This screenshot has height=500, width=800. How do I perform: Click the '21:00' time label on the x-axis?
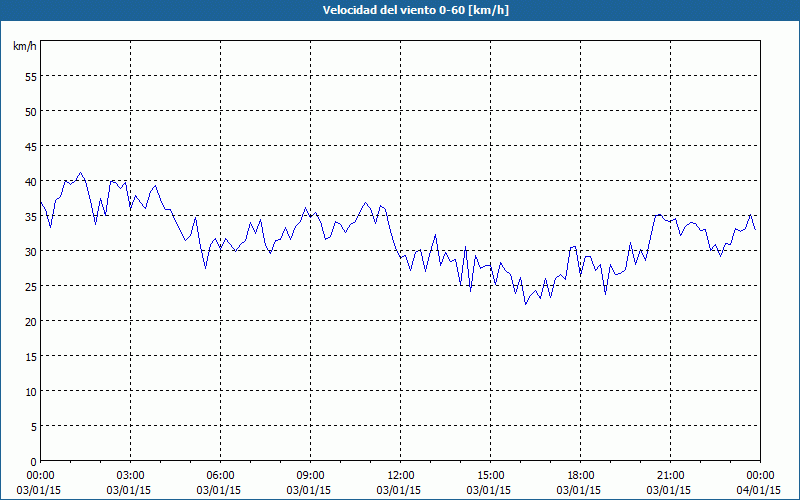(670, 476)
